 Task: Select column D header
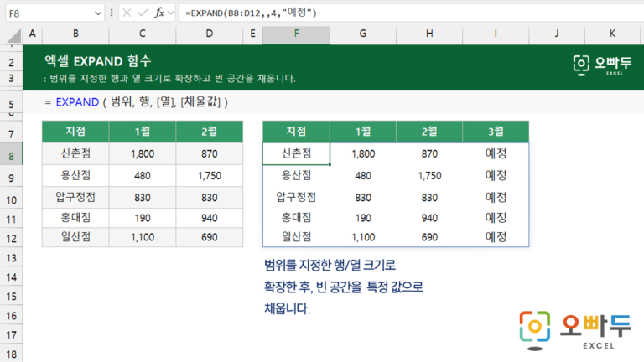[x=210, y=34]
